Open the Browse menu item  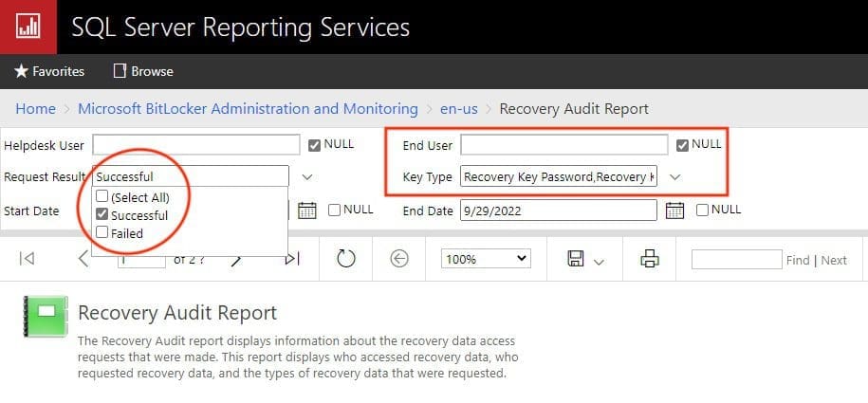[x=143, y=71]
